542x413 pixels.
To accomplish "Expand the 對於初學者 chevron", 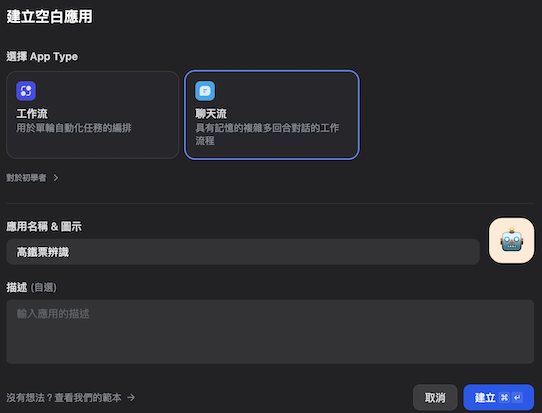I will point(56,178).
